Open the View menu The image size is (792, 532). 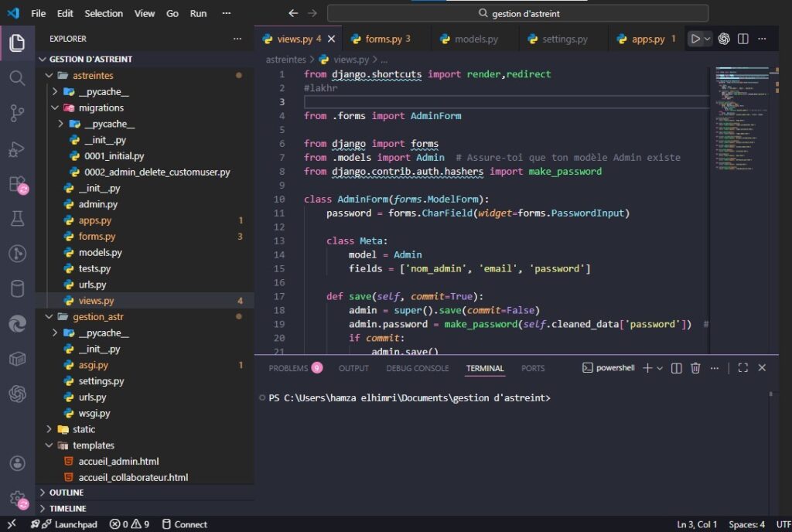click(x=145, y=14)
